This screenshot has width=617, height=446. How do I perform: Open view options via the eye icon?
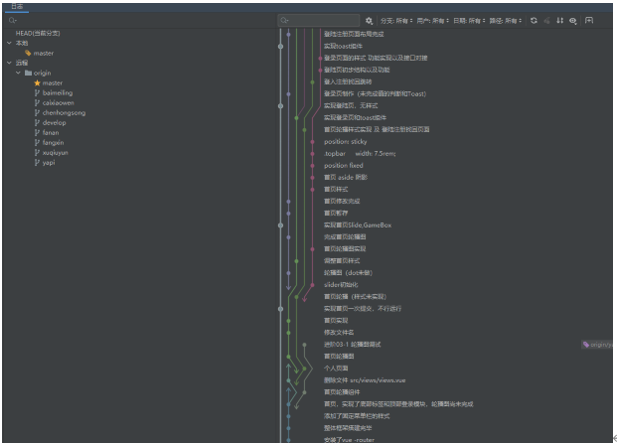point(573,20)
